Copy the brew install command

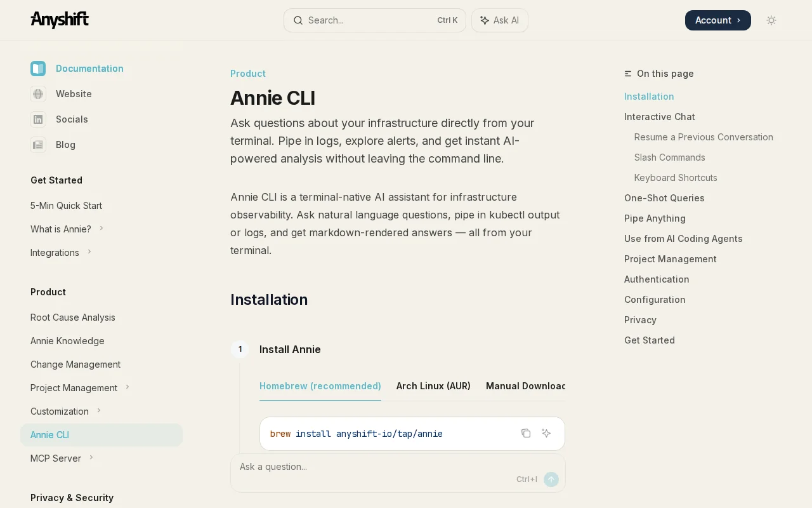tap(526, 433)
